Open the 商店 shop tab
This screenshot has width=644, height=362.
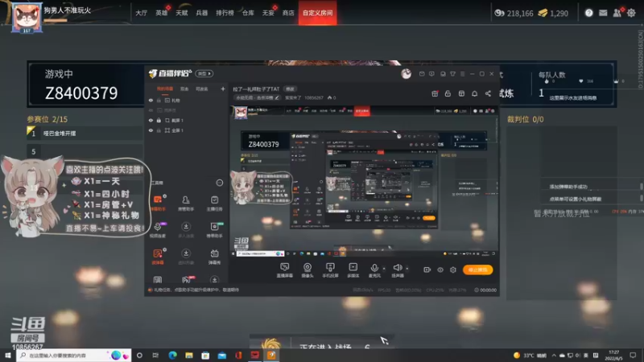[x=288, y=13]
